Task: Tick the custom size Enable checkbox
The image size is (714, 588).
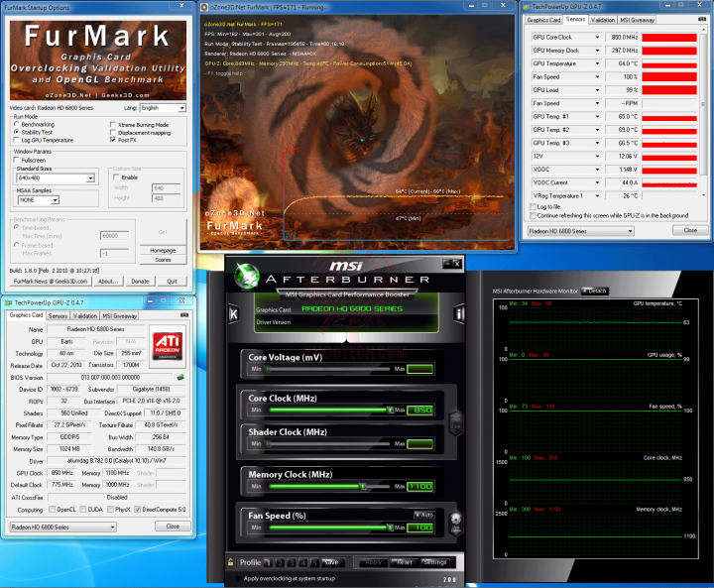Action: (116, 176)
